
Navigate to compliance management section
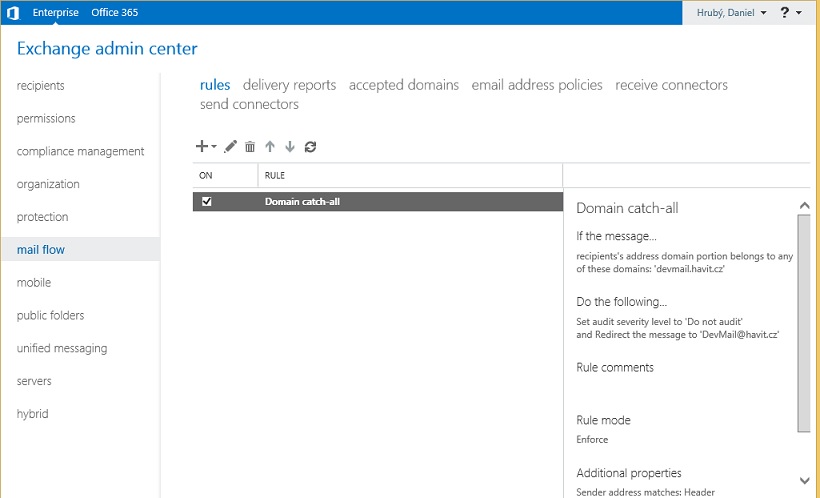tap(80, 152)
